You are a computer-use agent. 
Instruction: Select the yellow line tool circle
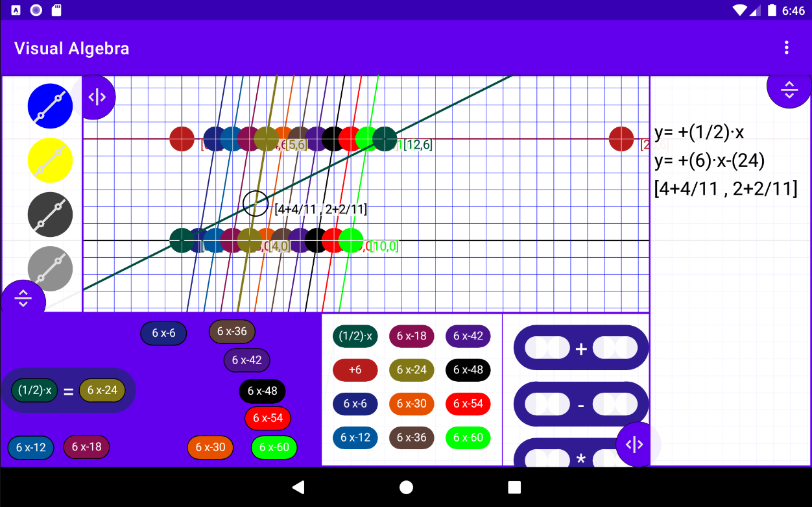click(50, 160)
